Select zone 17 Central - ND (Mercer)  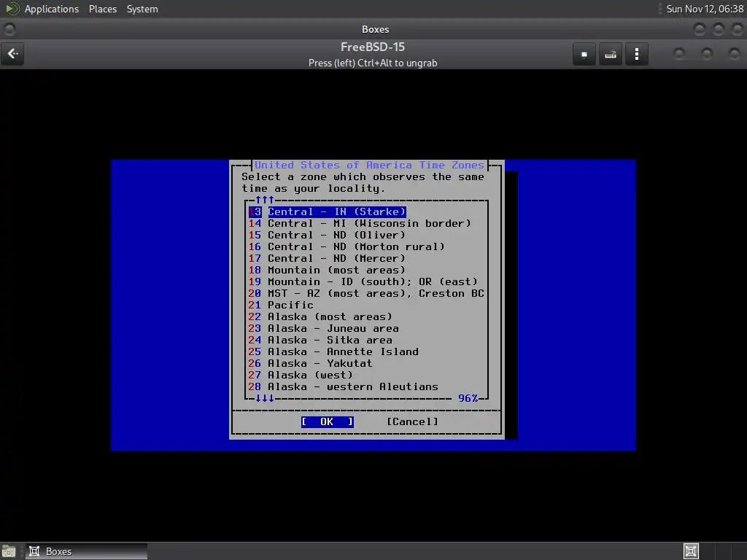(327, 258)
